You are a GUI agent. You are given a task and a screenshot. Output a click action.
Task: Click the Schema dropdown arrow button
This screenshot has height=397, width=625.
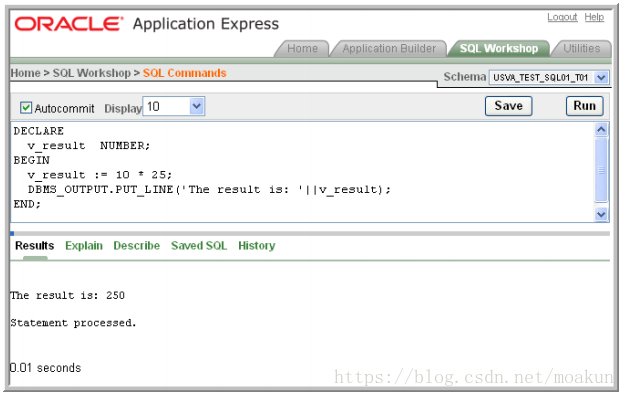(601, 77)
